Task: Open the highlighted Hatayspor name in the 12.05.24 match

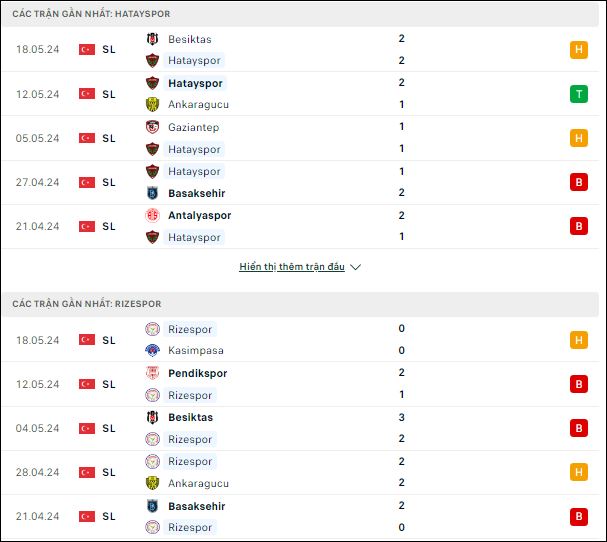Action: (195, 83)
